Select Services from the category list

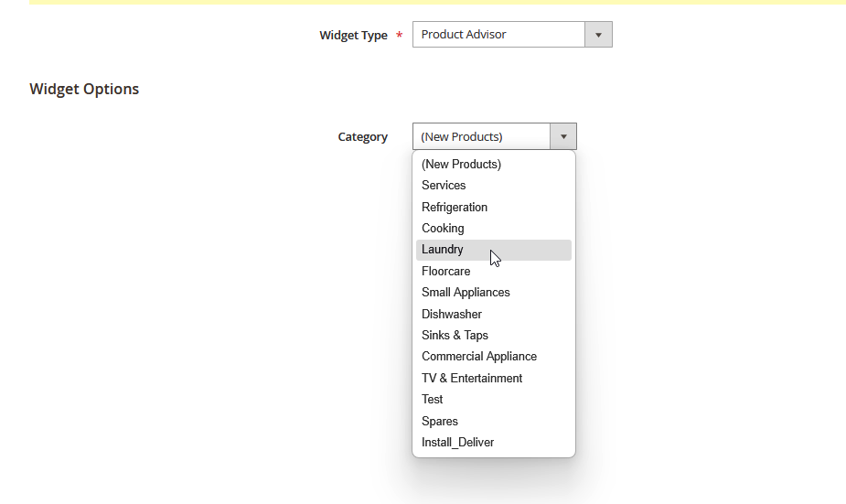tap(444, 186)
